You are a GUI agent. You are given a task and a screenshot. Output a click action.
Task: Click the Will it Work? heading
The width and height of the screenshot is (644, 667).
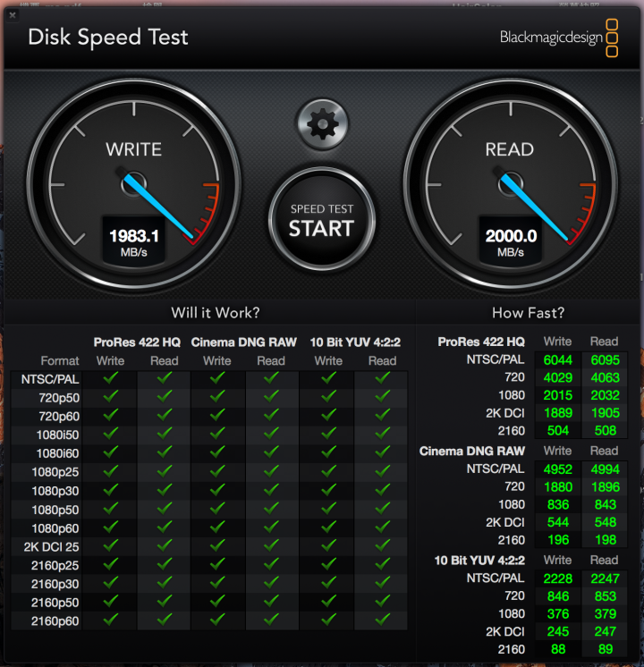[216, 313]
